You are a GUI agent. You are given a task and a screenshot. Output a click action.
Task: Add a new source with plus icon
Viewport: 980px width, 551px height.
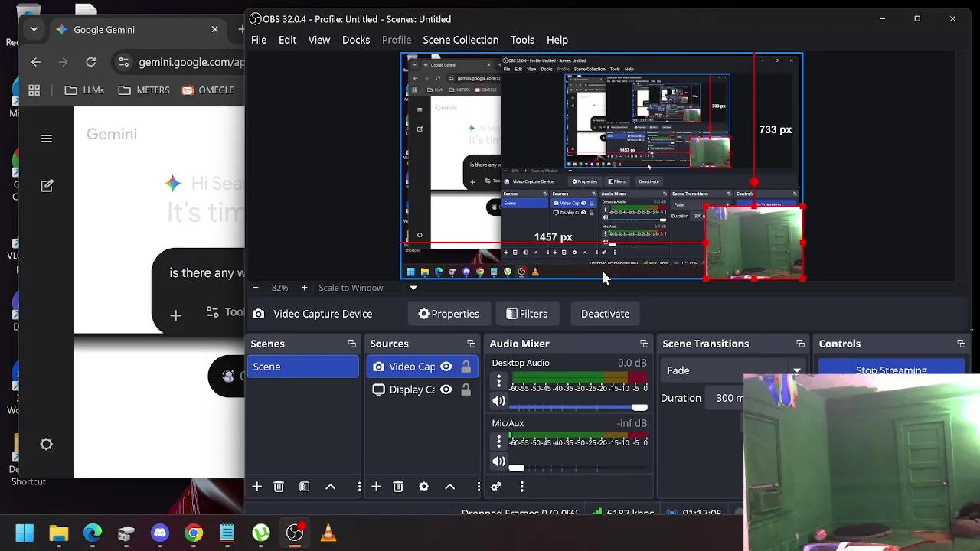point(376,487)
